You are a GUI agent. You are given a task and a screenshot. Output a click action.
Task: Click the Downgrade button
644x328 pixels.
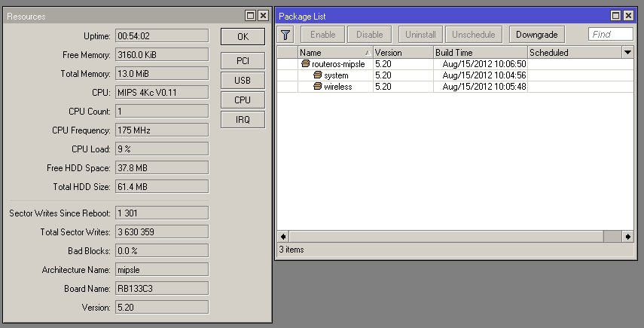click(537, 35)
